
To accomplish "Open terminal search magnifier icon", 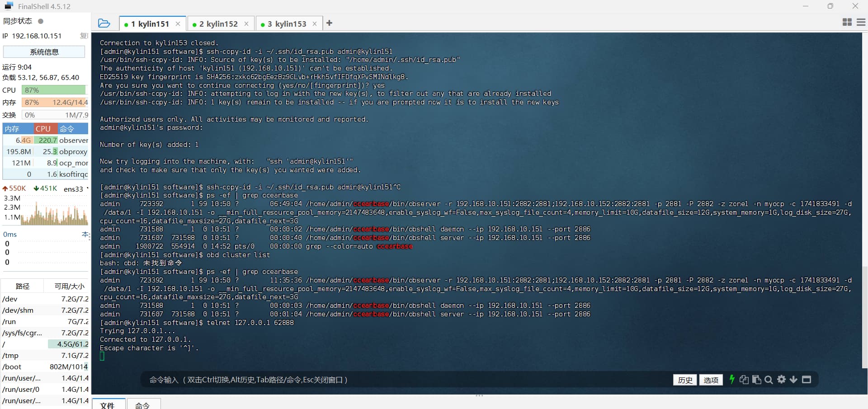I will tap(769, 380).
